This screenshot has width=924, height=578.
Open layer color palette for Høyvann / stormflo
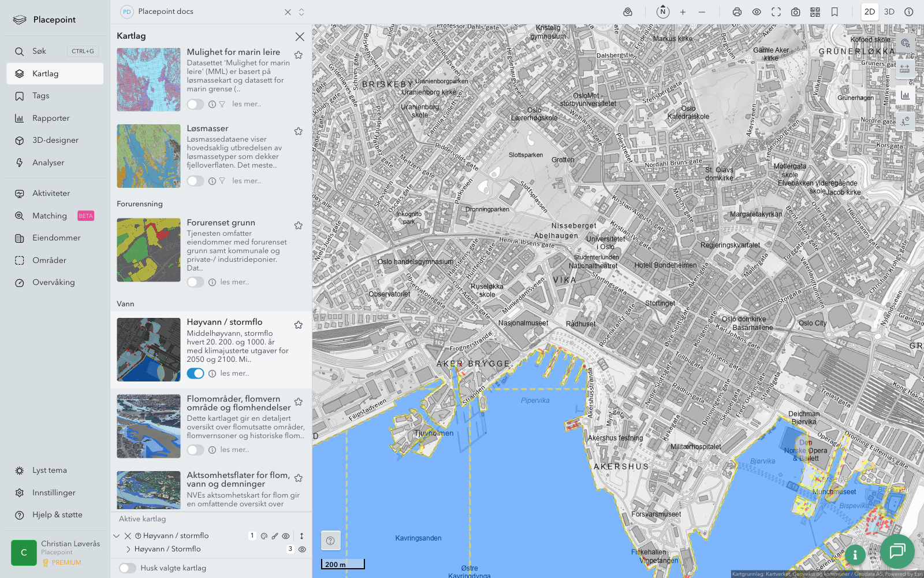click(x=264, y=536)
